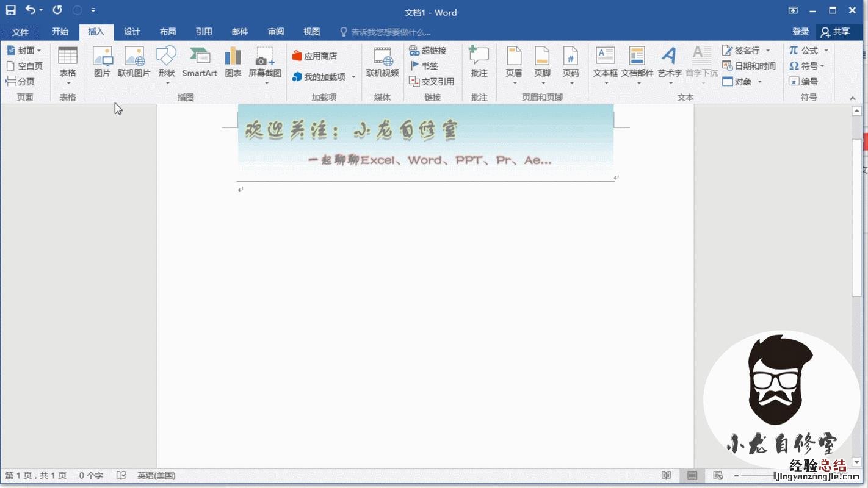
Task: Open the Shapes (形状) gallery
Action: point(167,66)
